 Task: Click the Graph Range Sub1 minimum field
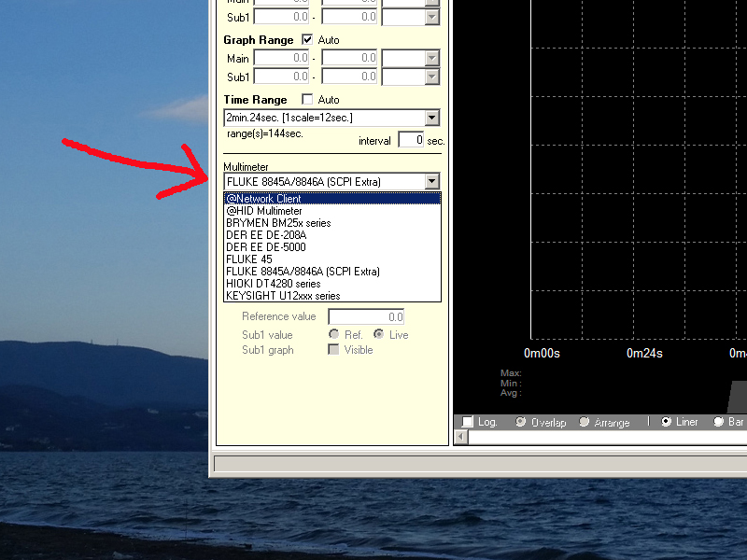[282, 77]
